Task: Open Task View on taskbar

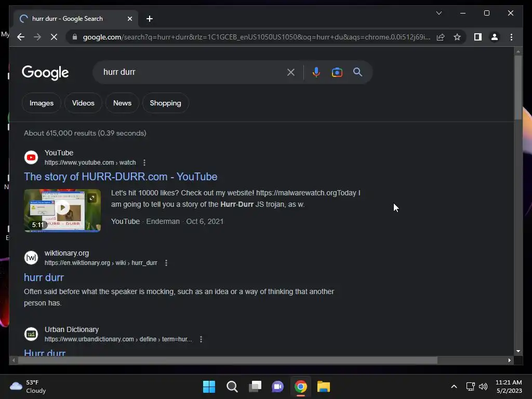Action: coord(255,387)
